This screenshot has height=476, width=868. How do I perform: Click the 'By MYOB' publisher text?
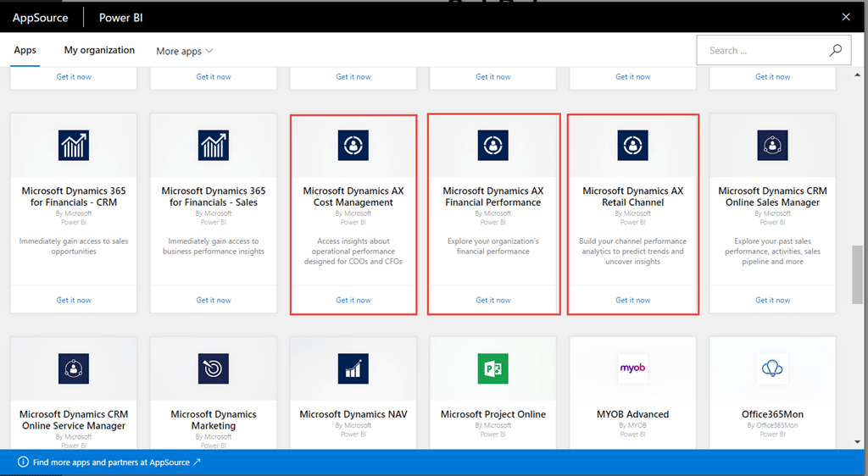click(x=632, y=425)
